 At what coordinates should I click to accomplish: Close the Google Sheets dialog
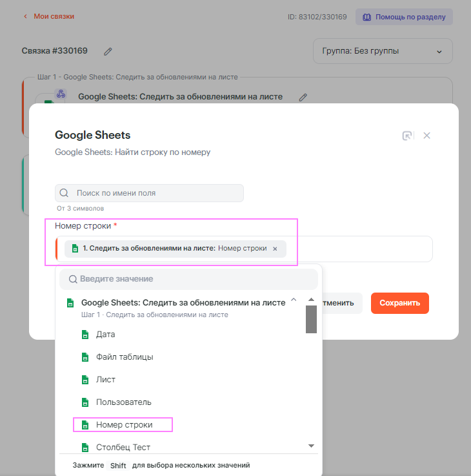click(426, 136)
